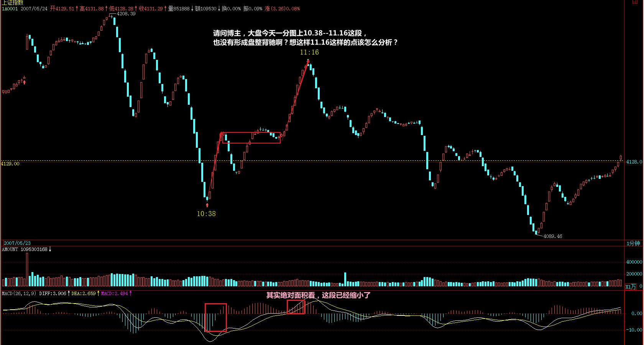Click the 2007/05/23 date marker
644x345 pixels.
[x=17, y=243]
